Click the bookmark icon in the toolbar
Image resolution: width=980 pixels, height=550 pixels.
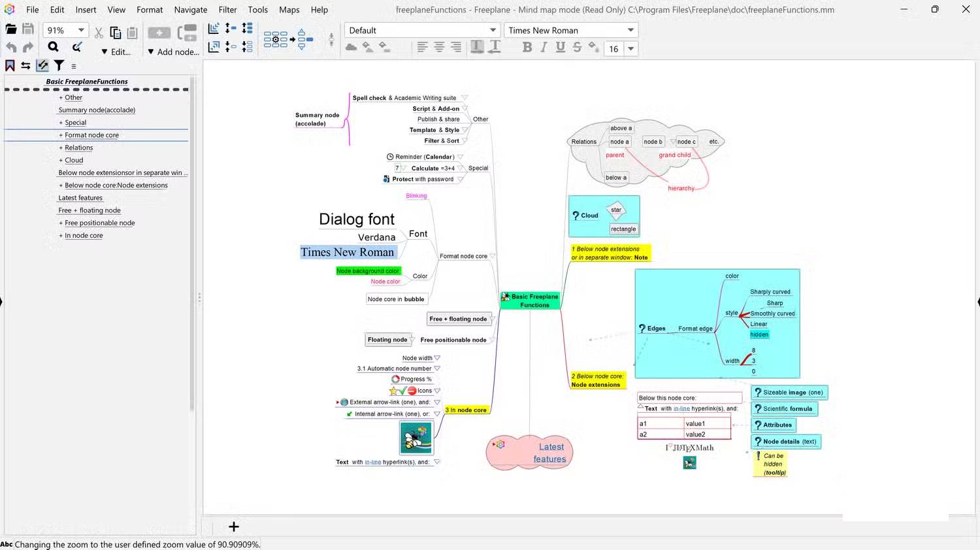[x=10, y=65]
